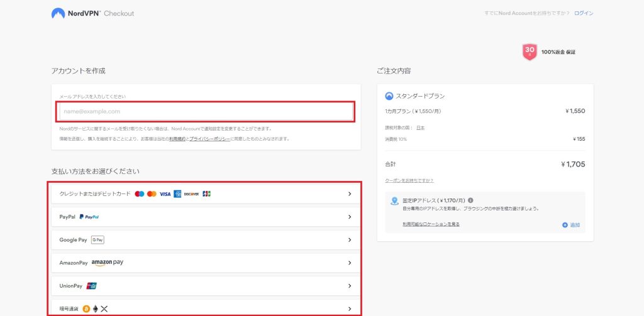Click the Checkout text beside NordVPN

point(119,13)
